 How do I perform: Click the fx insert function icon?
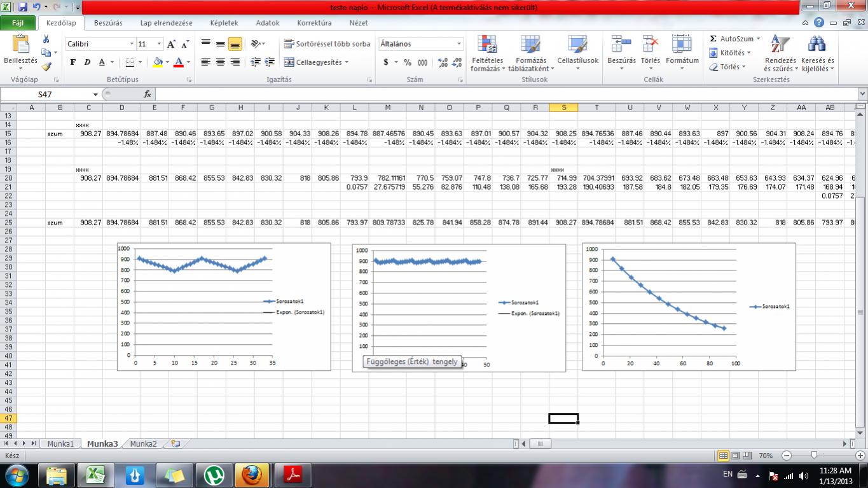tap(148, 94)
